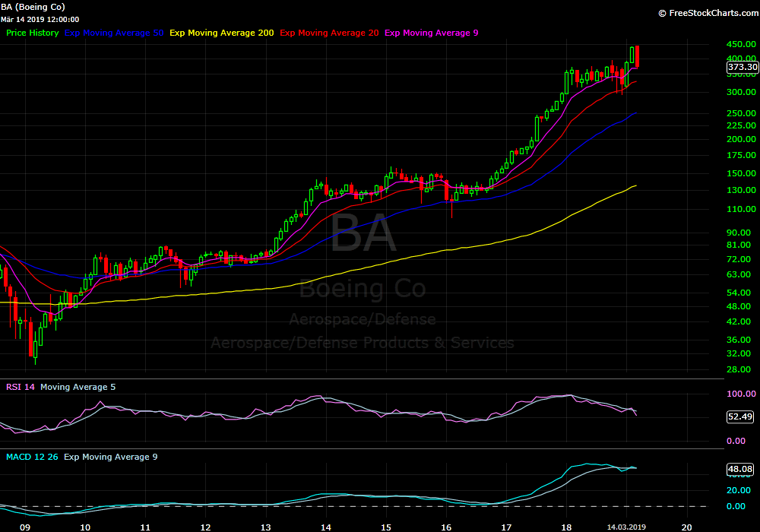Select the Exp Moving Average 50 legend
The image size is (760, 532).
tap(114, 33)
